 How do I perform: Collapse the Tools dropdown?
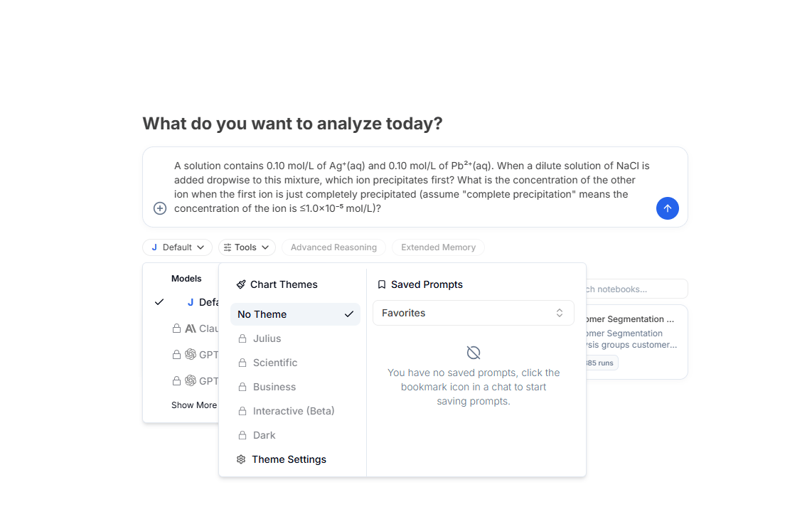pyautogui.click(x=246, y=247)
